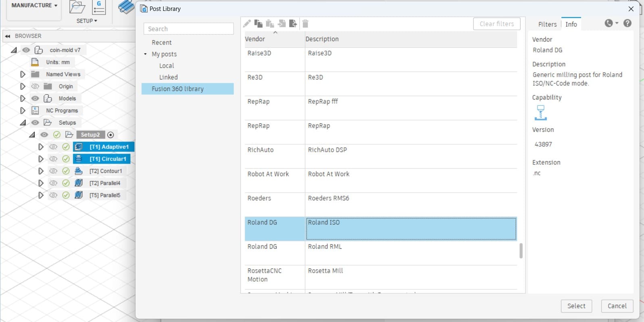Switch to the Filters tab

(547, 24)
